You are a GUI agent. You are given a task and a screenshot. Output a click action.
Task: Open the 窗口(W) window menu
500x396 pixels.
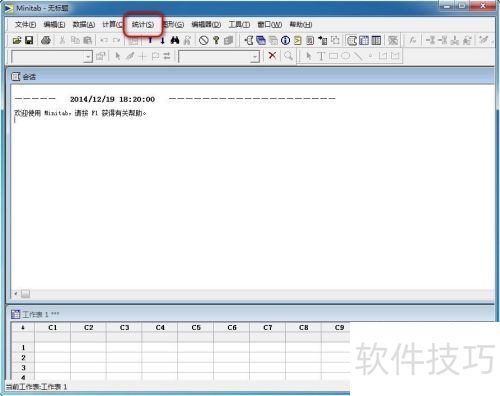[270, 24]
